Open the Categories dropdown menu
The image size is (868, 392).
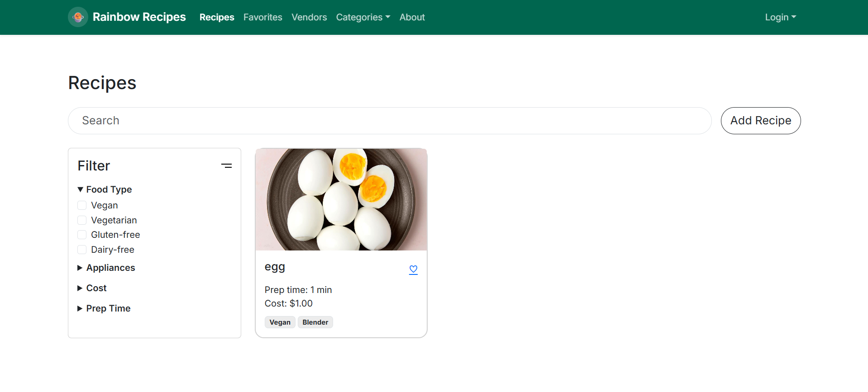[x=362, y=17]
